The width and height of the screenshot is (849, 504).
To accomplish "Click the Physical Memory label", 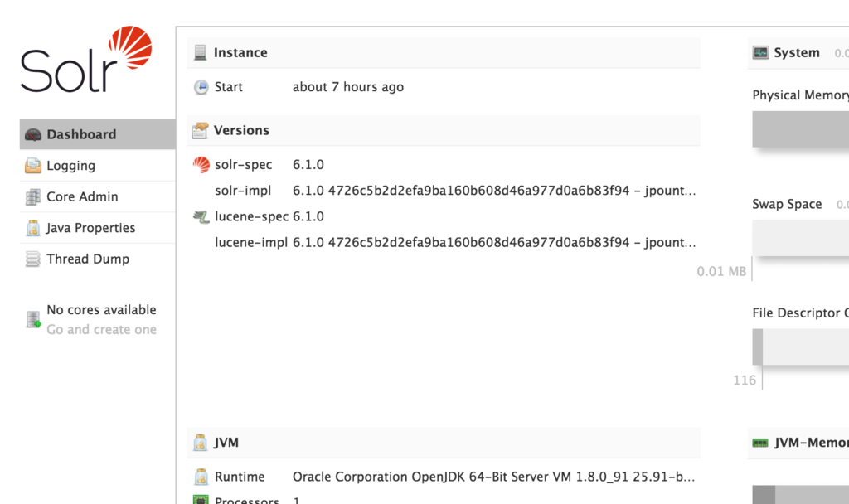I will (x=800, y=95).
